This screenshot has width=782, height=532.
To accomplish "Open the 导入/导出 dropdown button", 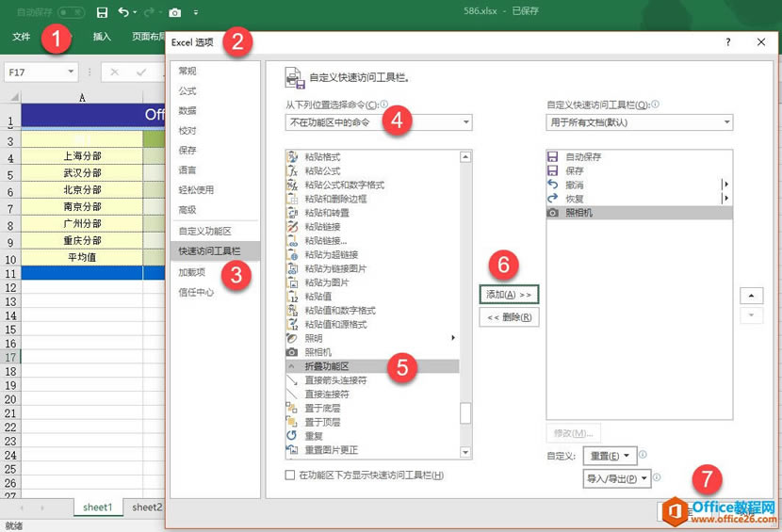I will (x=617, y=478).
